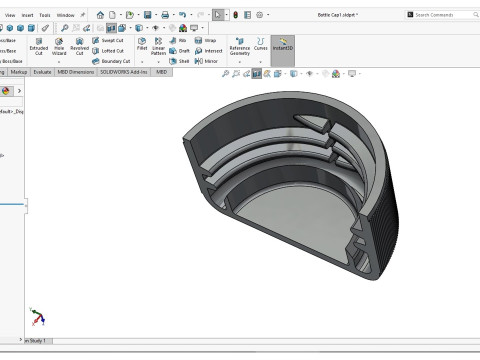Pin the menu bar with the pushpin
This screenshot has height=360, width=480.
click(x=82, y=15)
